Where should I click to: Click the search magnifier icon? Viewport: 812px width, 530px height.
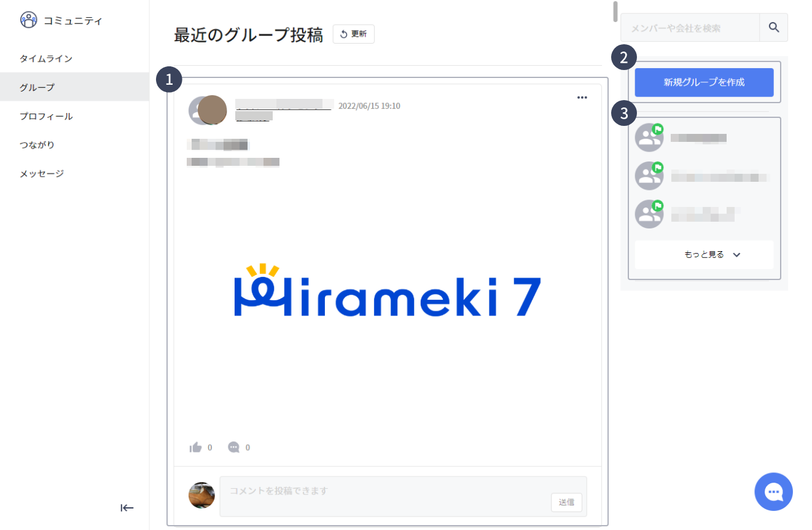[774, 28]
